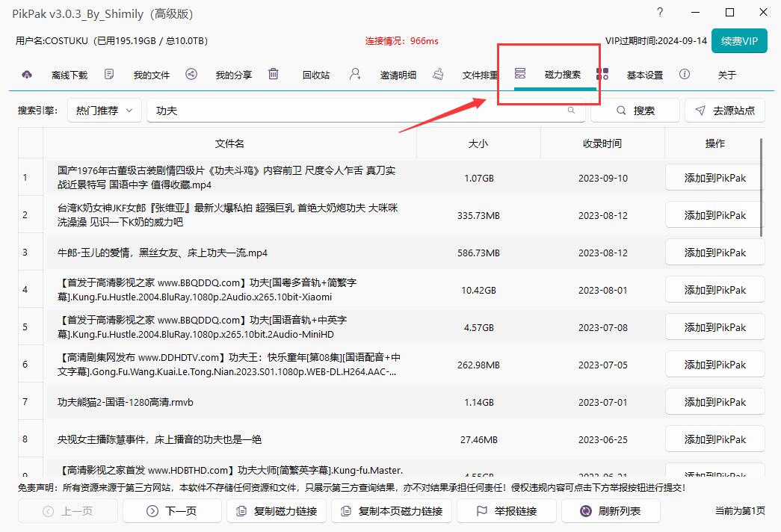Click the 邀请明细 person icon
This screenshot has height=532, width=781.
coord(355,74)
